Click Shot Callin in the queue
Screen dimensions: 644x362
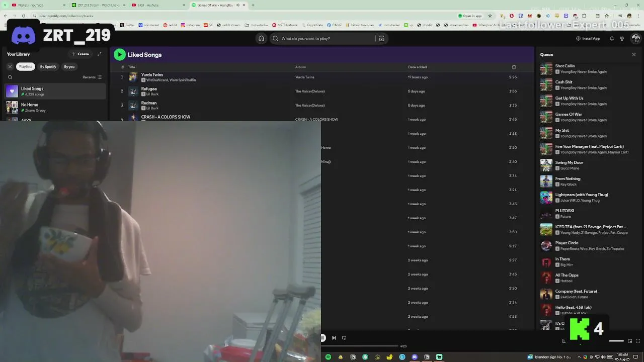point(565,66)
